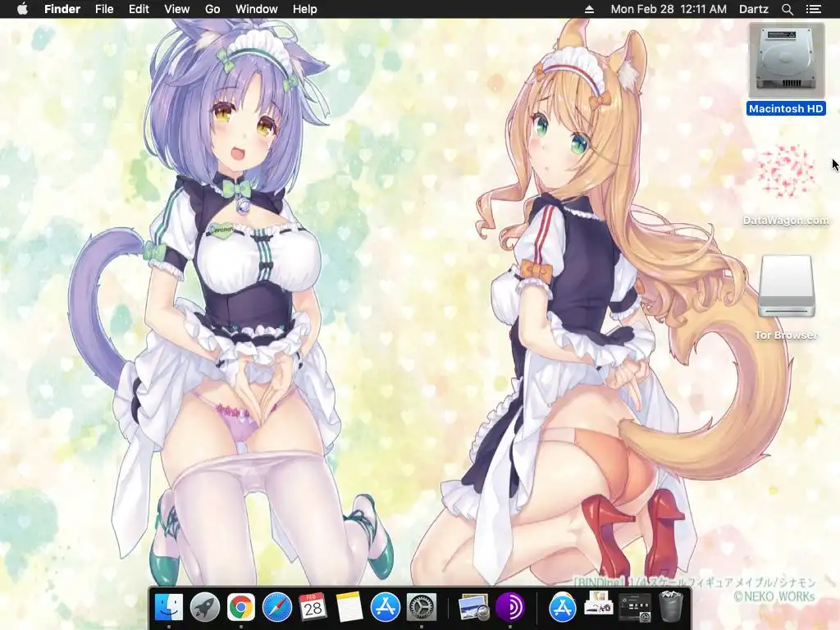
Task: Open Spotlight search magnifier
Action: (787, 9)
